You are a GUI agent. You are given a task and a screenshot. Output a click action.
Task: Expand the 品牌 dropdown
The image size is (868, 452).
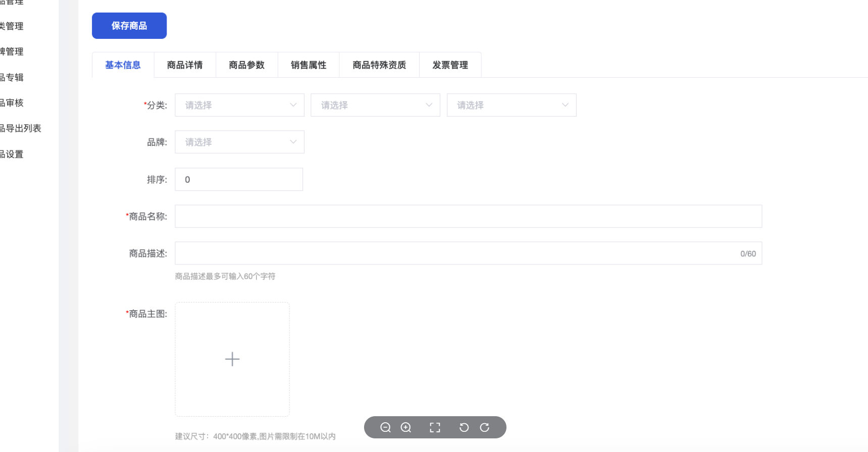[x=239, y=142]
